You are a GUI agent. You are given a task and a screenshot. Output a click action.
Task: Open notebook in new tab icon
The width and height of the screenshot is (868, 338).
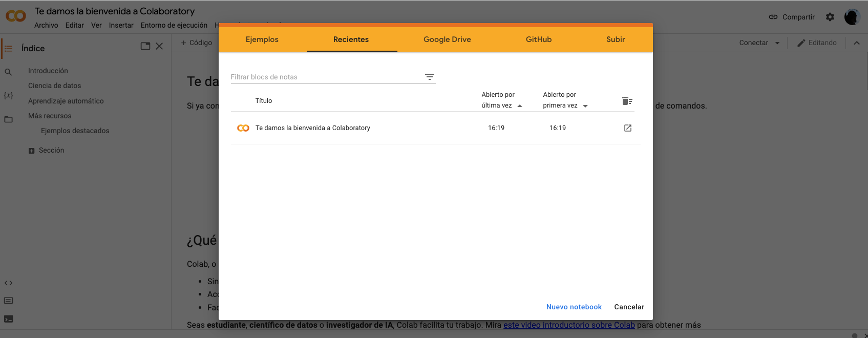click(x=628, y=128)
